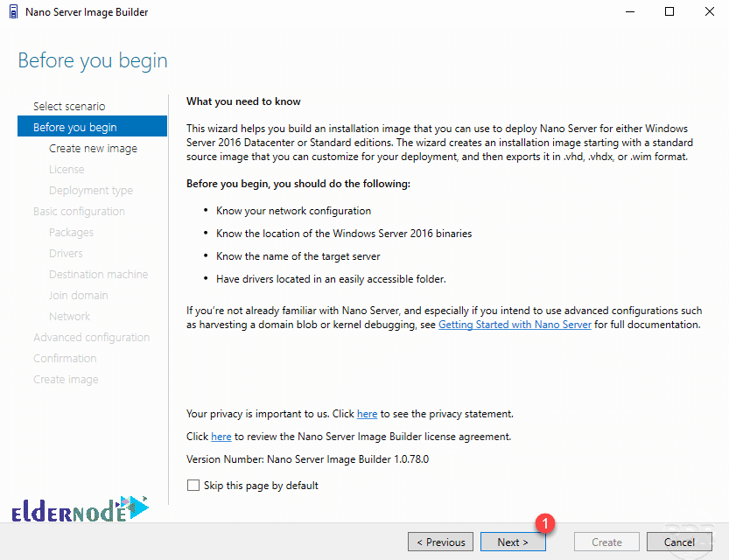Image resolution: width=729 pixels, height=560 pixels.
Task: Select the Packages step
Action: tap(71, 233)
